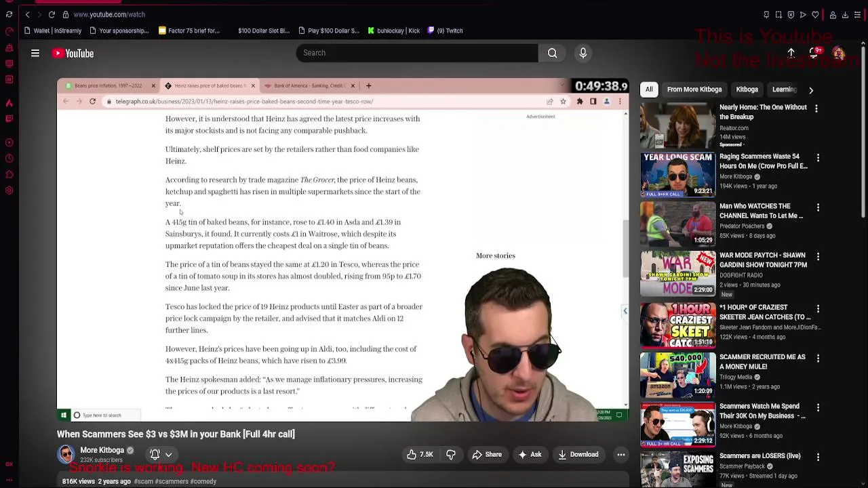Click the #scammers hashtag link
Viewport: 868px width, 488px height.
pyautogui.click(x=172, y=481)
